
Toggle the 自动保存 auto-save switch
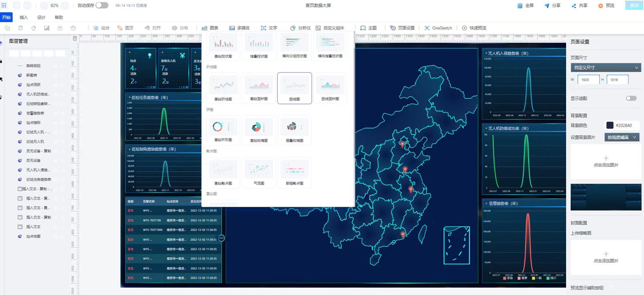click(x=102, y=5)
